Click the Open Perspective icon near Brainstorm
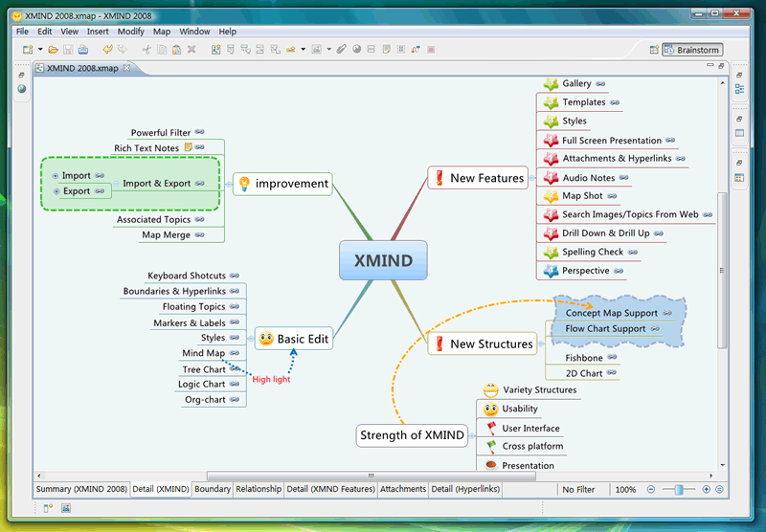The height and width of the screenshot is (532, 766). pos(654,50)
